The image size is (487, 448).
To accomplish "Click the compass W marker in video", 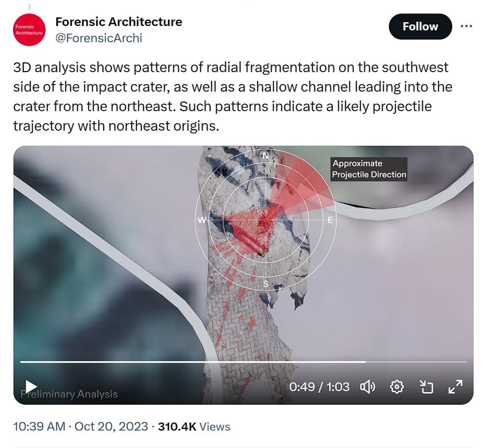I will point(202,220).
